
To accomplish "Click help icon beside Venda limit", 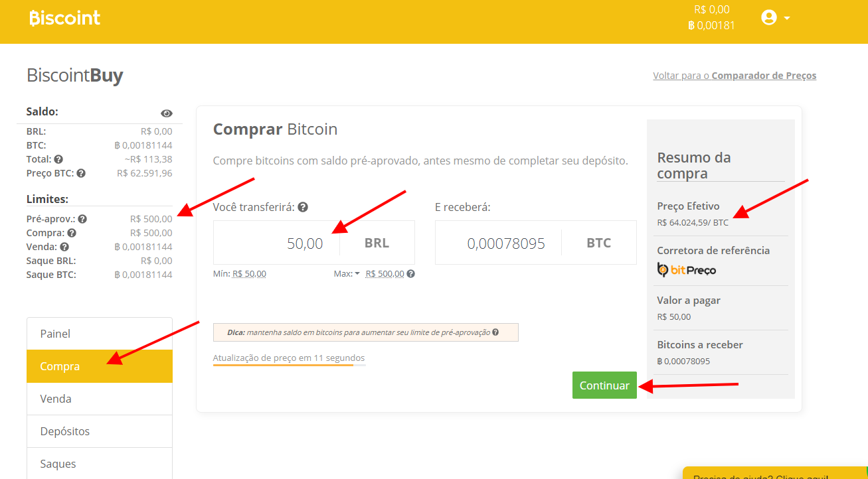I will point(64,247).
